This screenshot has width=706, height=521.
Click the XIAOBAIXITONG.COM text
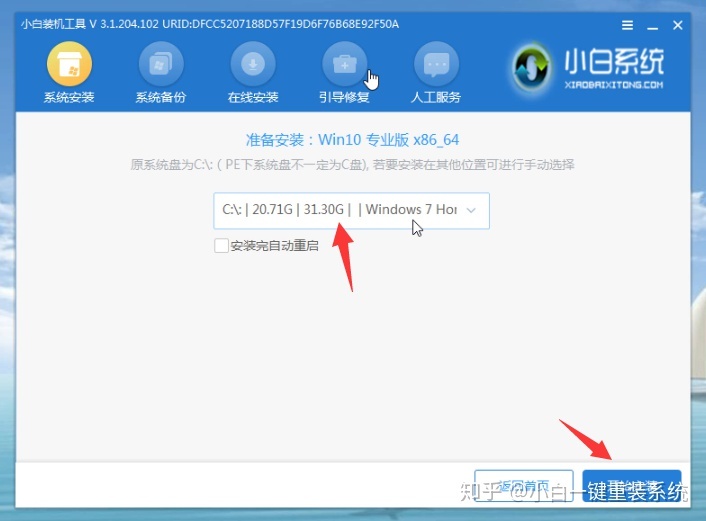tap(614, 85)
